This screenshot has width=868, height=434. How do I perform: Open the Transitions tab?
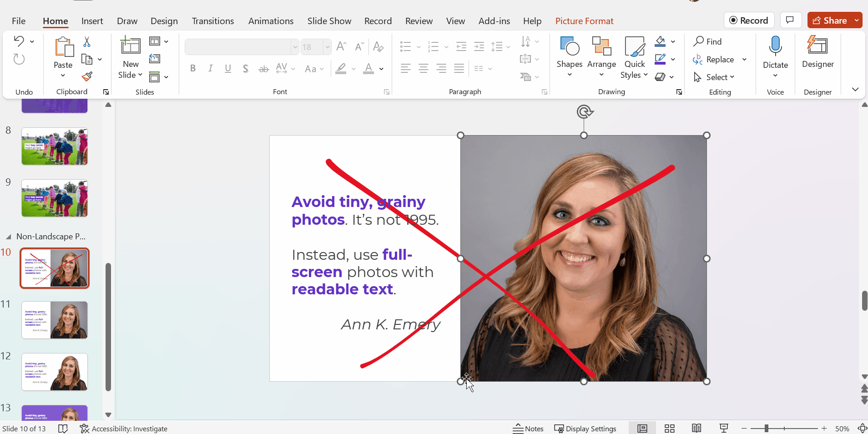coord(213,21)
